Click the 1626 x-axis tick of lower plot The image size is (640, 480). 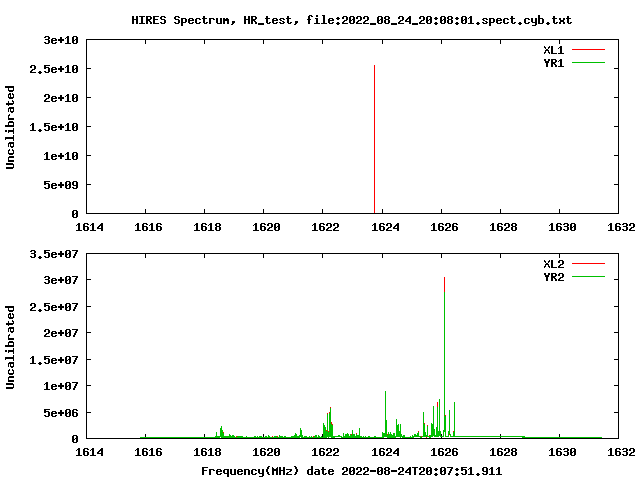click(444, 452)
